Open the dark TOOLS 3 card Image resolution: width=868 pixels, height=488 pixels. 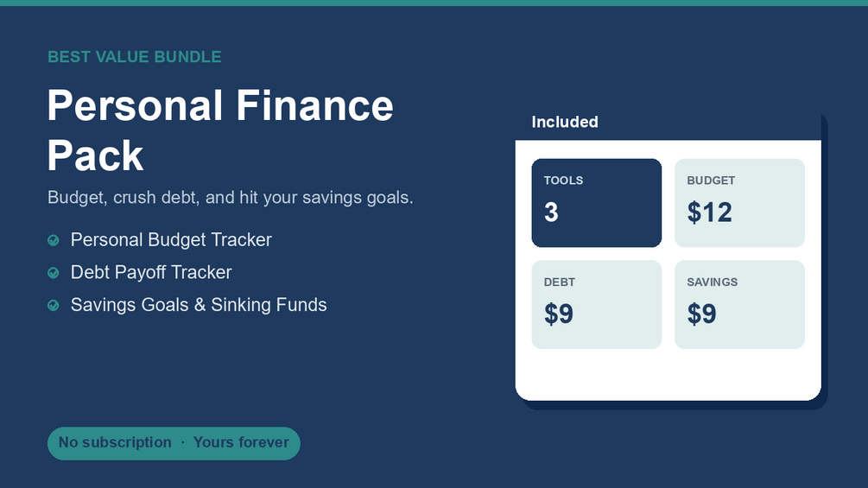[597, 203]
